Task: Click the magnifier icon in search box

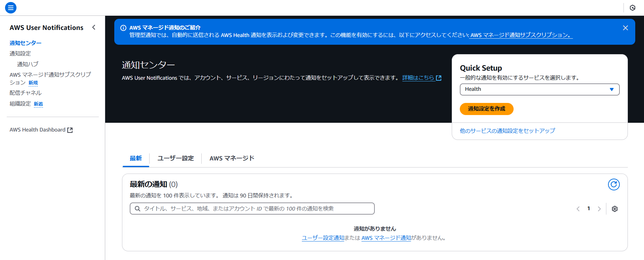Action: 137,209
